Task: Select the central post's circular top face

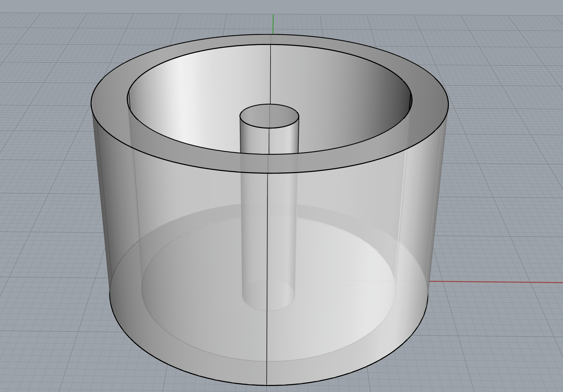Action: (x=269, y=116)
